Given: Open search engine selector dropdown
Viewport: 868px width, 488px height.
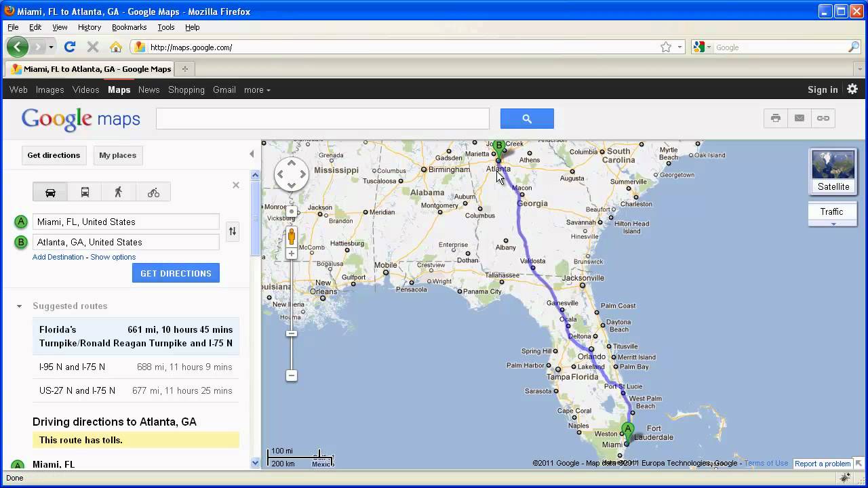Looking at the screenshot, I should tap(703, 47).
